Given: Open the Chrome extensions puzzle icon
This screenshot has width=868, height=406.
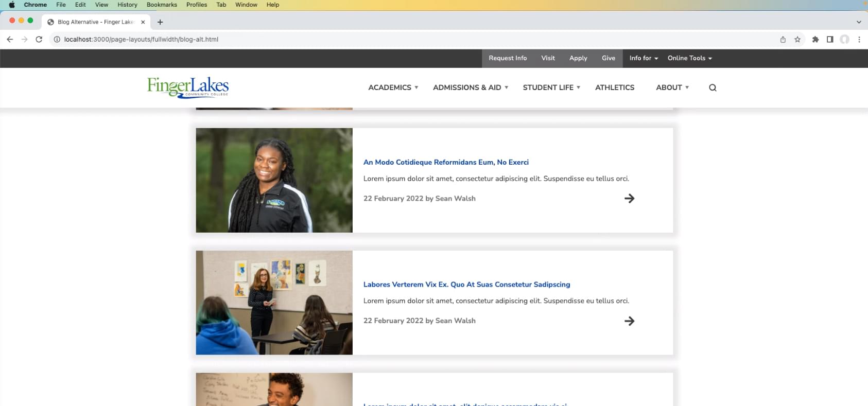Looking at the screenshot, I should (x=815, y=39).
